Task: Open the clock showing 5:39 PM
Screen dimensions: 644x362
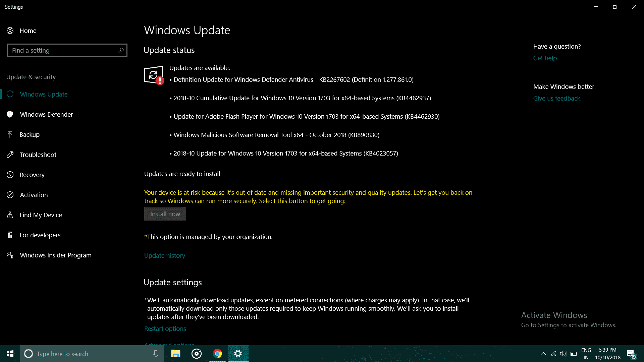Action: pos(608,354)
